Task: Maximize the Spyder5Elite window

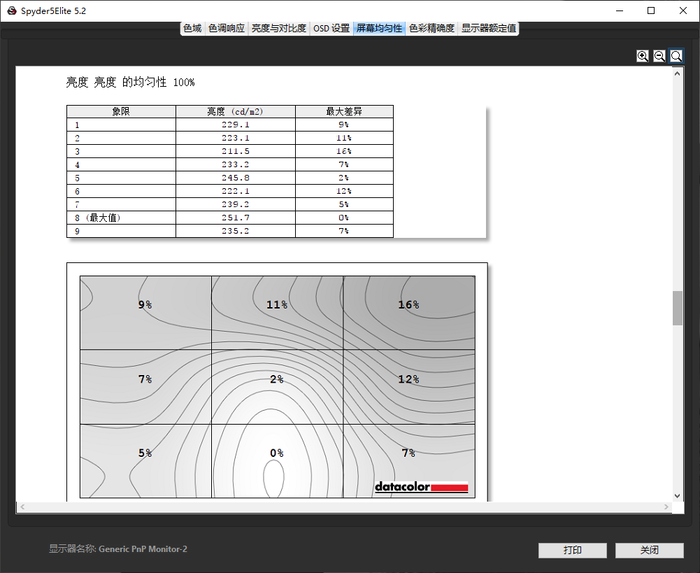Action: pos(651,10)
